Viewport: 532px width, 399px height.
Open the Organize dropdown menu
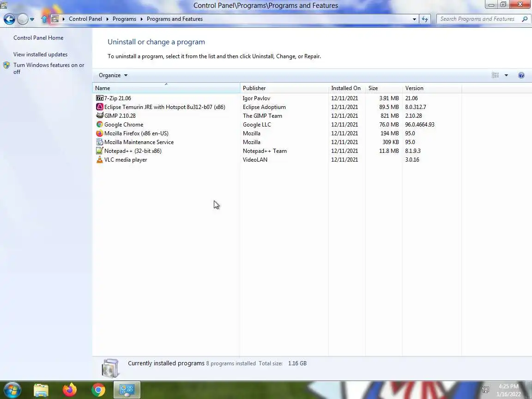(113, 75)
